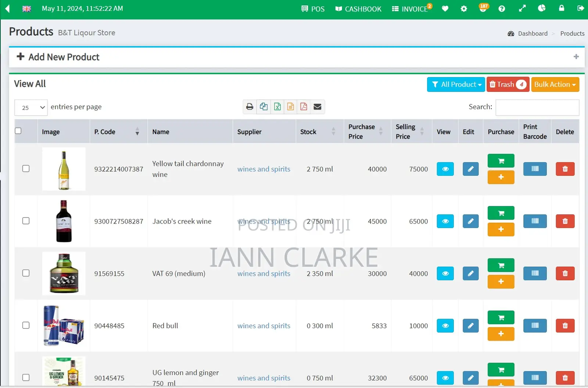
Task: Export products table to CSV
Action: (x=290, y=107)
